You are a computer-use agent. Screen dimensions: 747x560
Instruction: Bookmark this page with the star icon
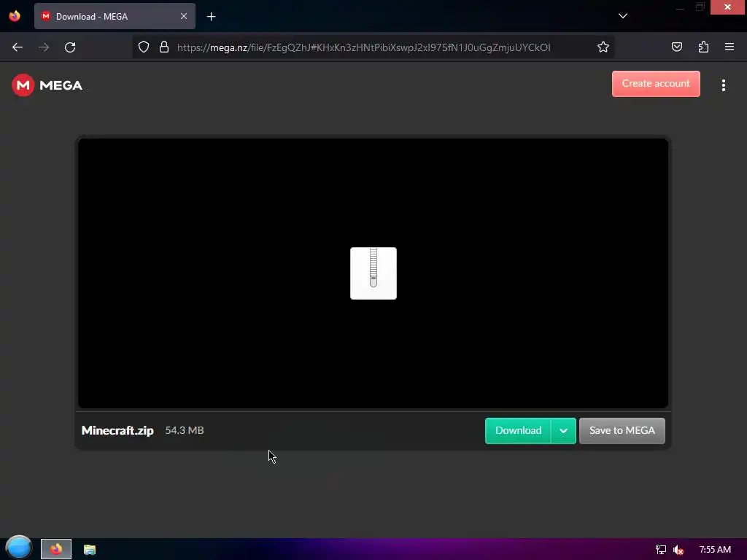point(603,47)
